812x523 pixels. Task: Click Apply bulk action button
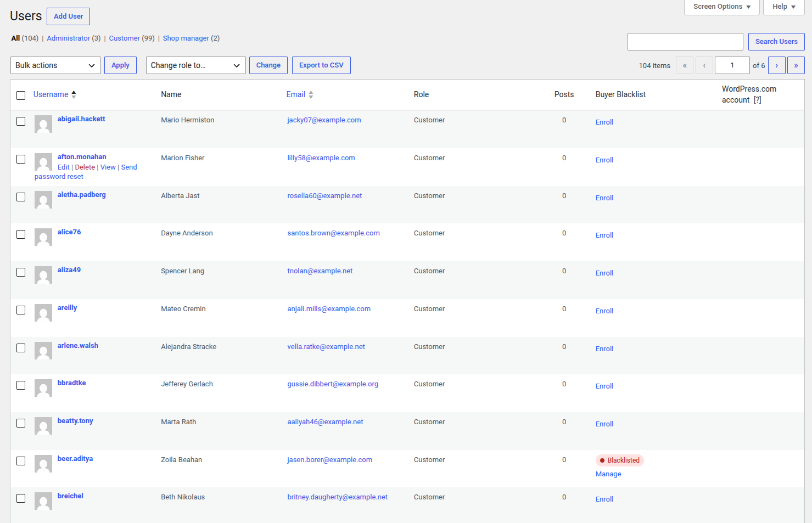click(120, 65)
